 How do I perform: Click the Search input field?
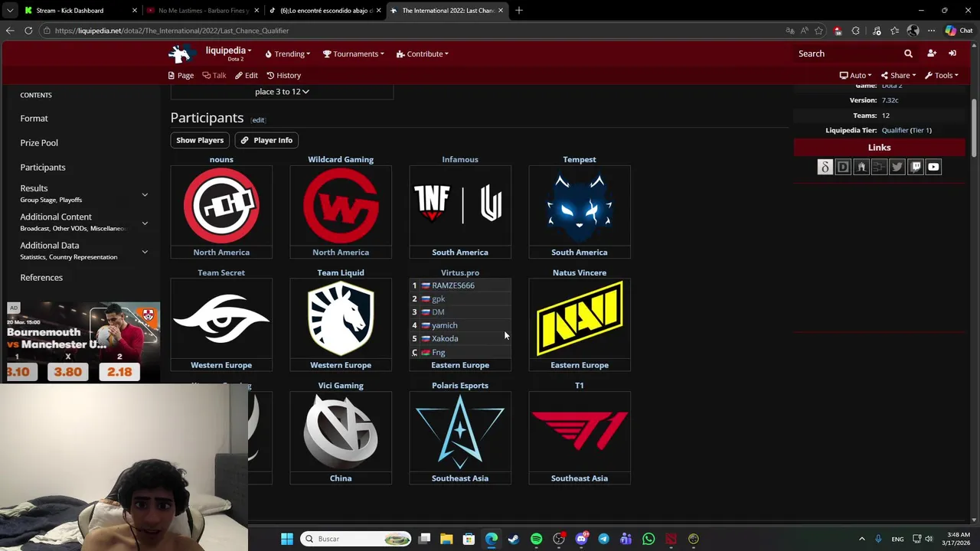pos(848,54)
